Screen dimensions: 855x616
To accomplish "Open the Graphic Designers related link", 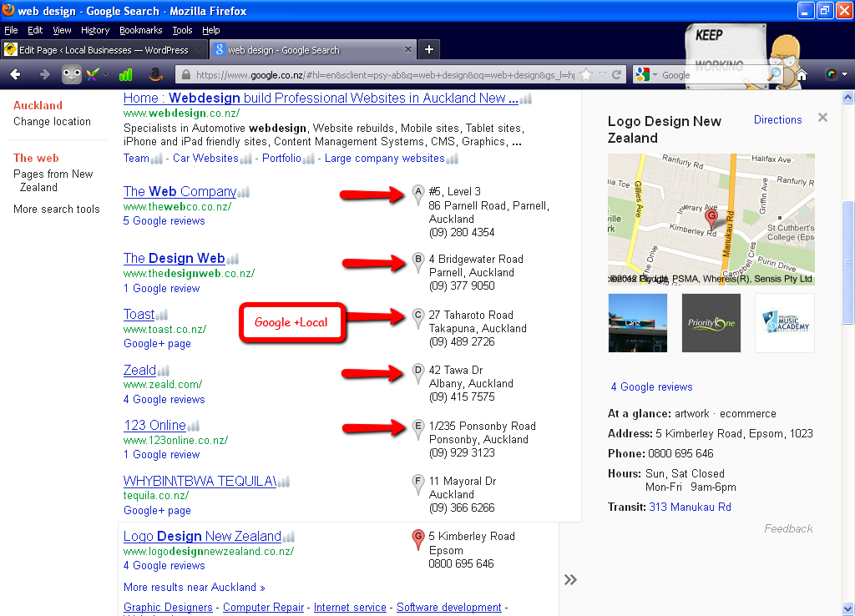I will coord(168,608).
